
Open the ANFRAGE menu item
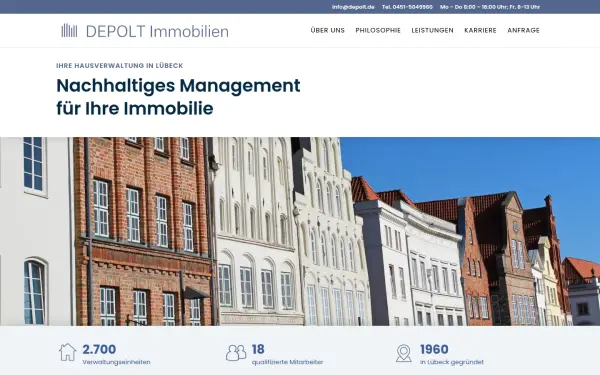(523, 30)
